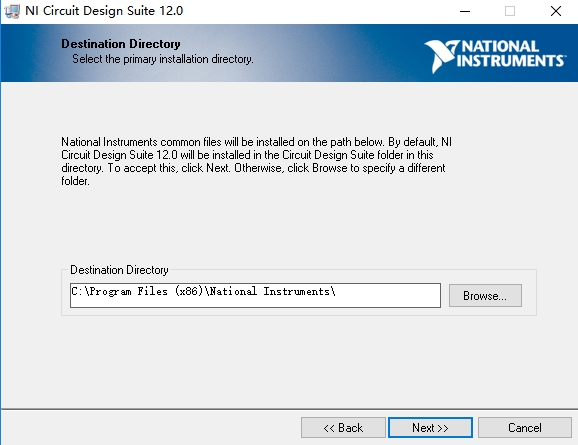Click the installer icon in the title bar
Image resolution: width=578 pixels, height=445 pixels.
click(12, 11)
